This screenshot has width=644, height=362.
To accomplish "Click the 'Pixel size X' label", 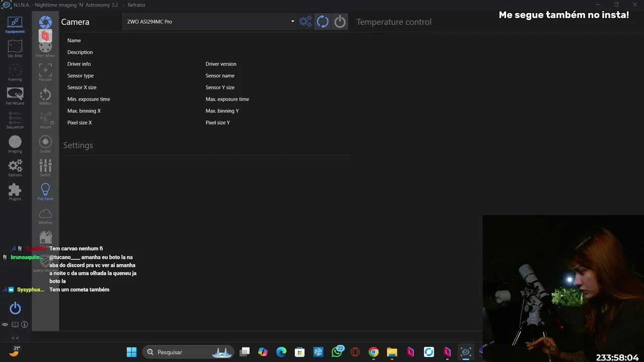I will pos(79,123).
